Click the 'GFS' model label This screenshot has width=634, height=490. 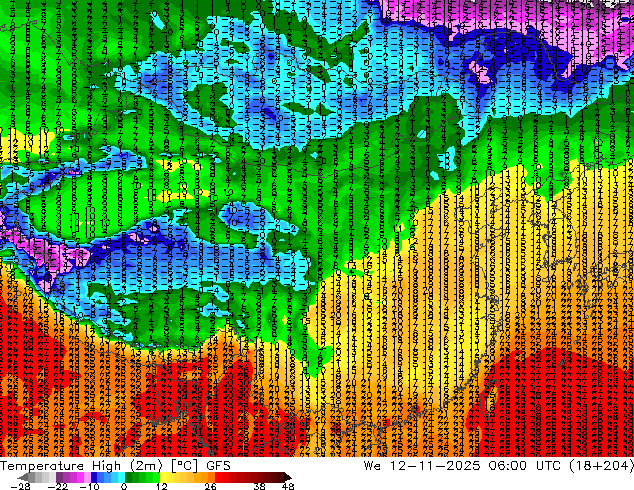(x=218, y=466)
